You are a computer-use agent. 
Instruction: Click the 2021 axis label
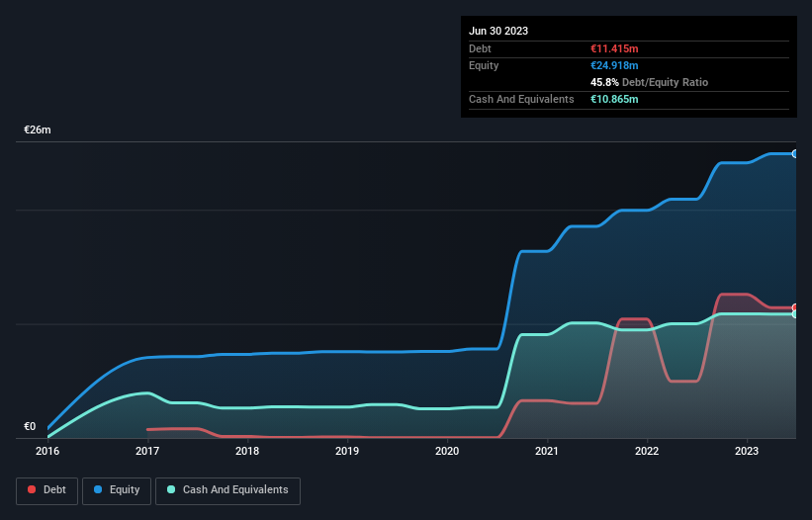pos(547,451)
